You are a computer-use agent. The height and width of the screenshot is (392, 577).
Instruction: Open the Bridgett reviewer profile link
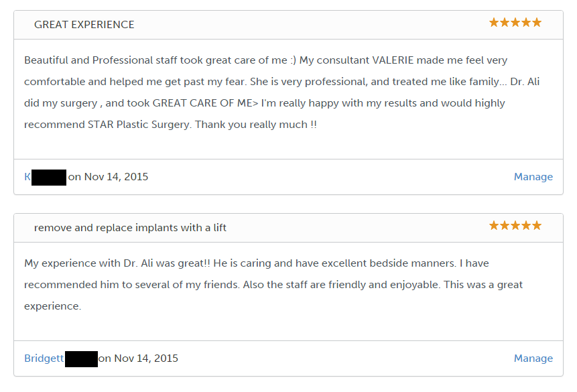[44, 358]
